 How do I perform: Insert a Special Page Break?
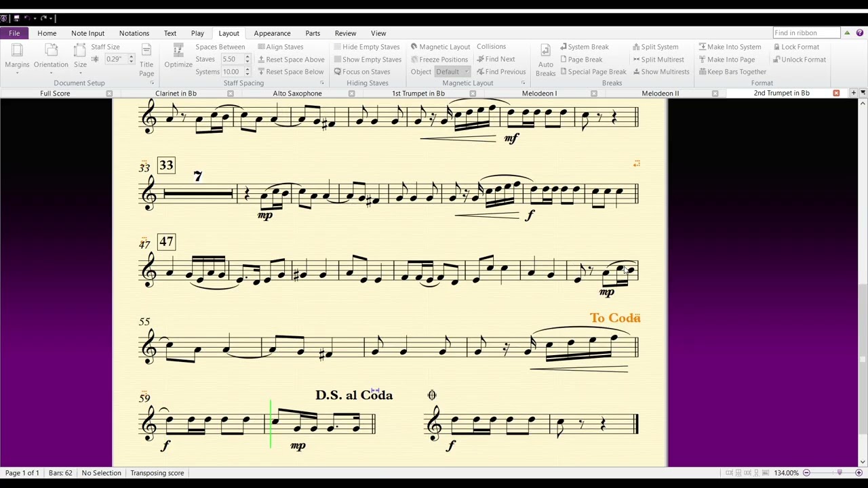pos(593,72)
